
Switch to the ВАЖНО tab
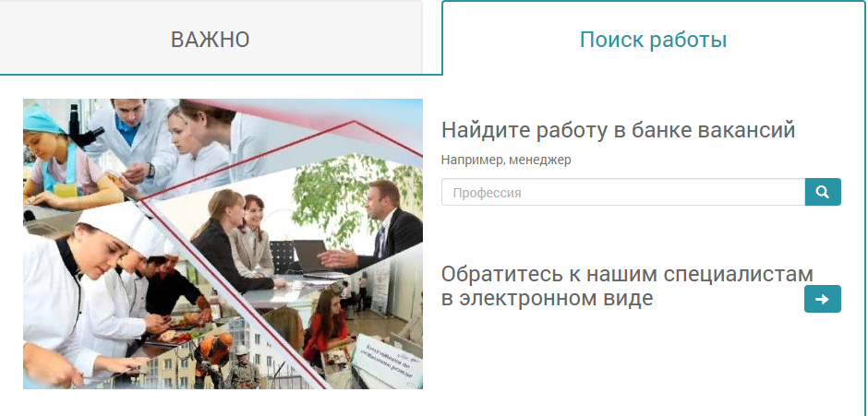point(211,40)
